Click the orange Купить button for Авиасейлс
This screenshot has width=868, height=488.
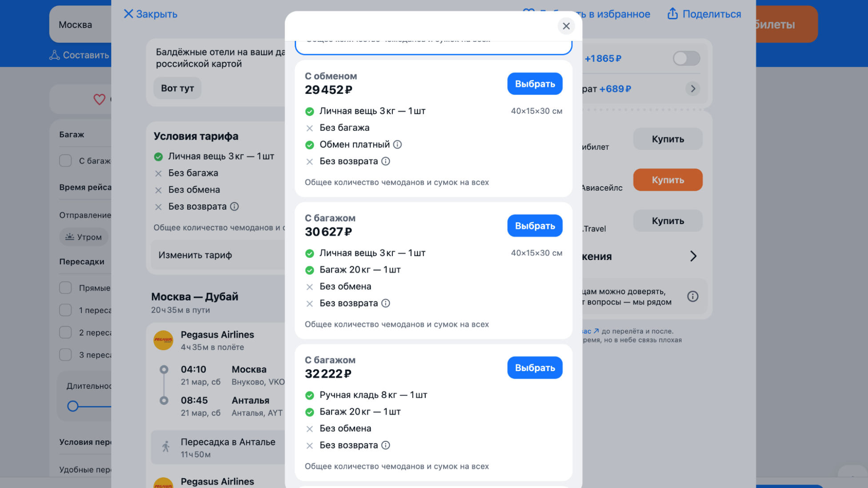tap(667, 180)
